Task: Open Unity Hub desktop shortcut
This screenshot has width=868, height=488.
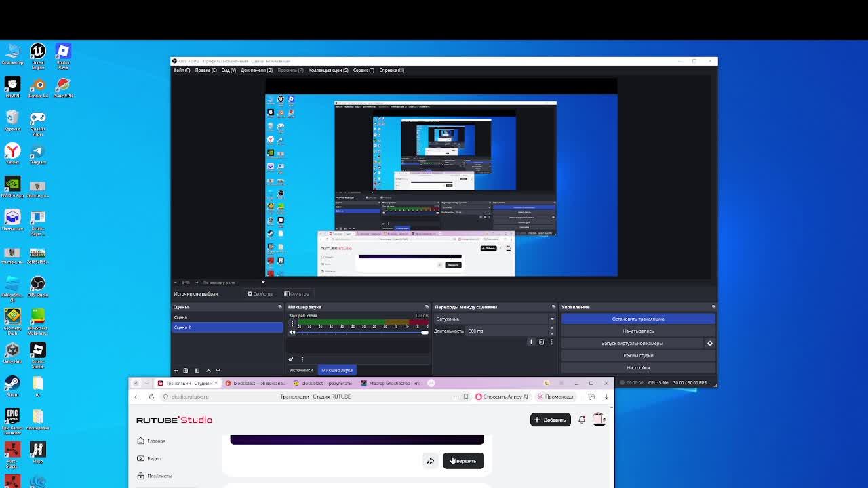Action: pos(12,354)
